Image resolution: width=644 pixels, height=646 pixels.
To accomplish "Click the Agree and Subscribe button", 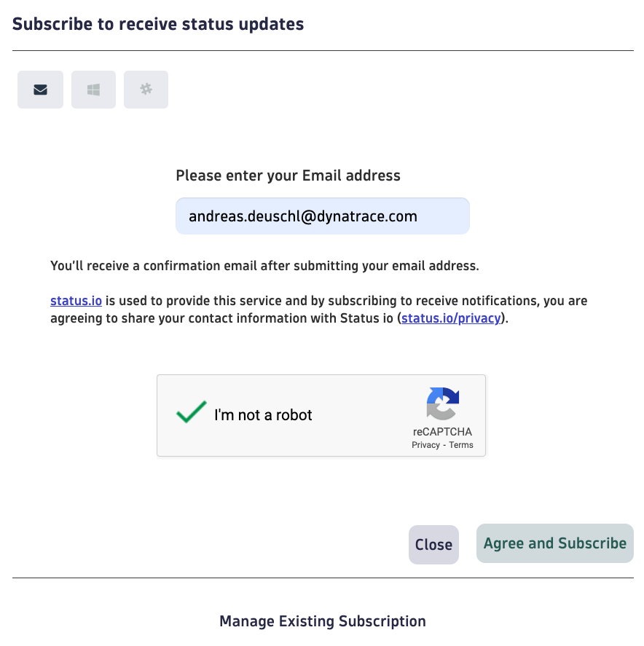I will point(554,543).
